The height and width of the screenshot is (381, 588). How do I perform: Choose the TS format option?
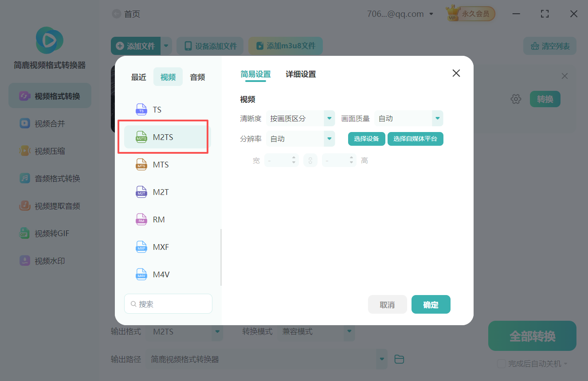coord(156,109)
